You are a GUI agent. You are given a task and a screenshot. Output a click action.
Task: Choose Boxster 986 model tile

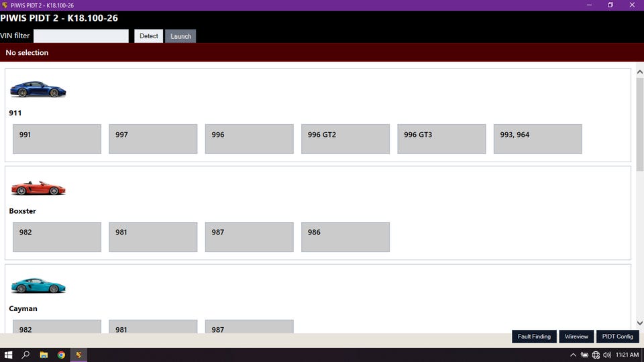coord(345,237)
